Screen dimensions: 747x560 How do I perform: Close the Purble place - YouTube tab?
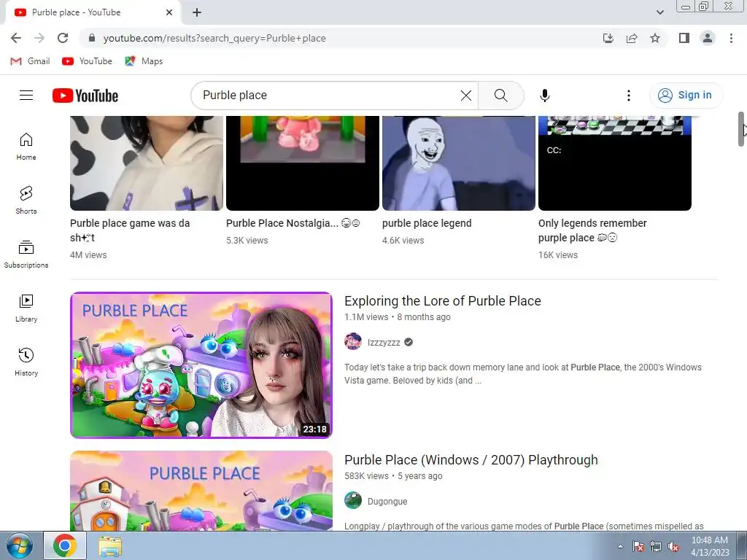point(169,12)
